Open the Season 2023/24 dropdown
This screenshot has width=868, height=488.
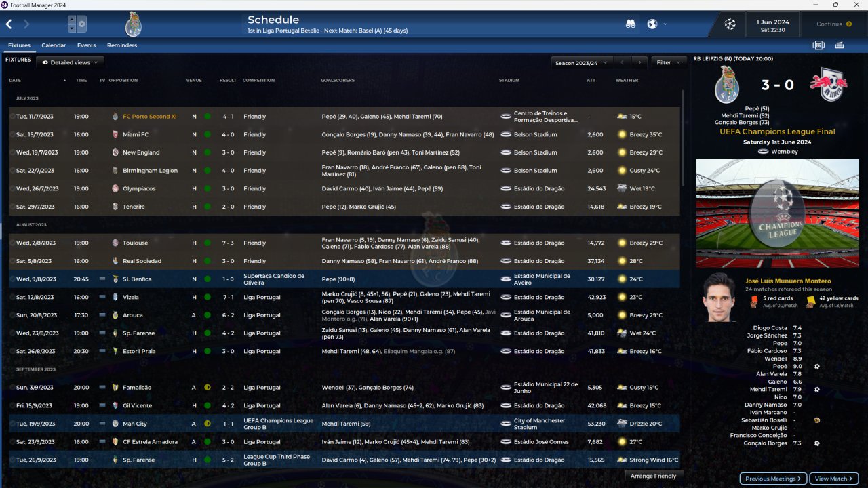click(580, 62)
